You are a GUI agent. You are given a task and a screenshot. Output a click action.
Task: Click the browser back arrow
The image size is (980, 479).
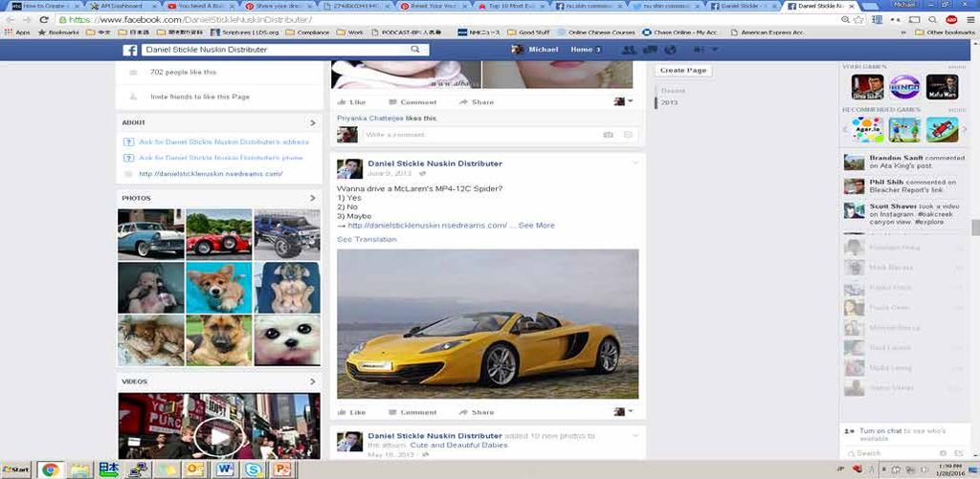click(10, 20)
